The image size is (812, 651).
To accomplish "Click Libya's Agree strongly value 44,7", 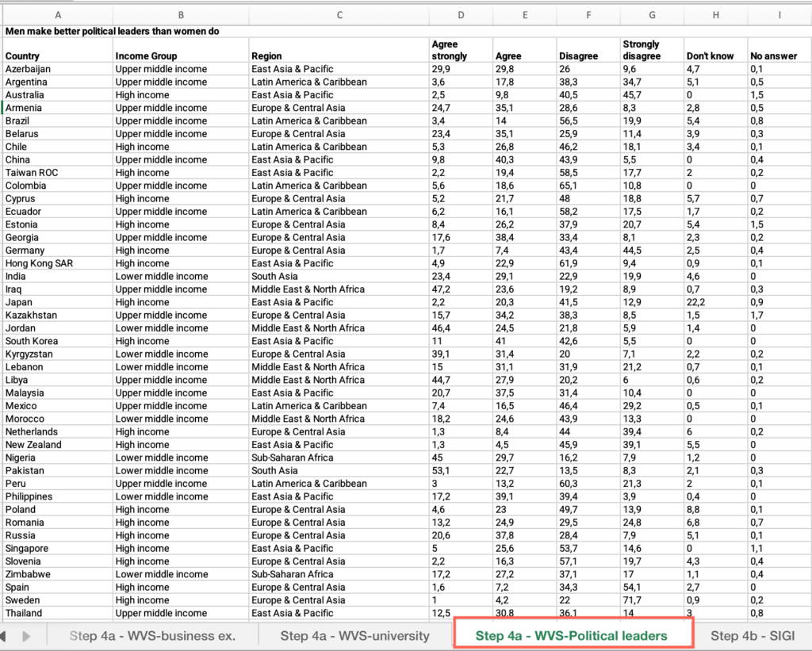I will click(x=461, y=380).
